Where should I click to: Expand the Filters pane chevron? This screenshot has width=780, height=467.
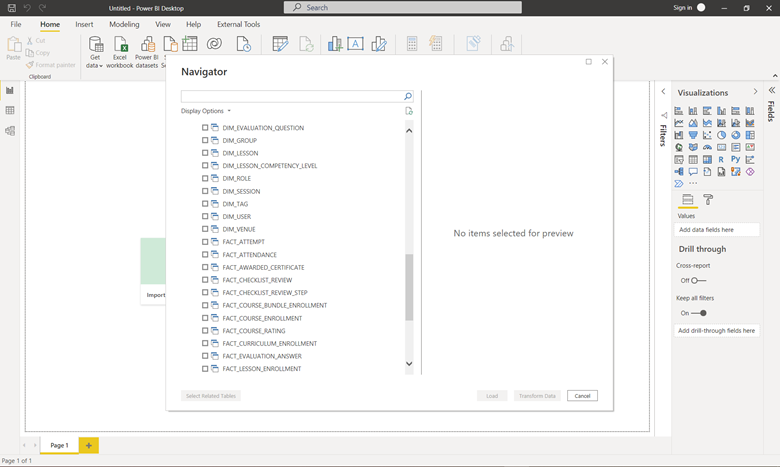click(663, 92)
